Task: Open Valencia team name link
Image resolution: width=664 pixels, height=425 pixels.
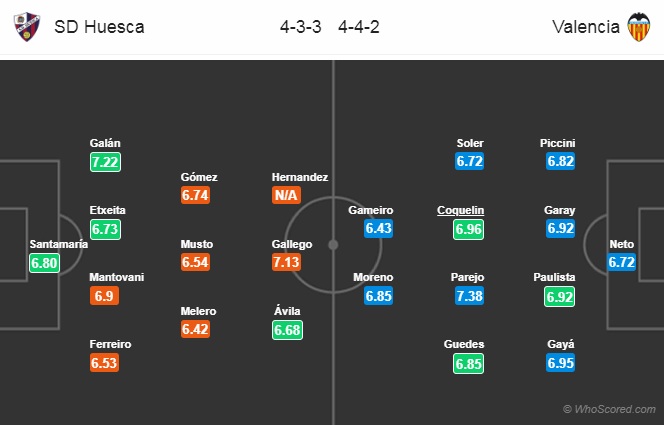Action: 586,27
